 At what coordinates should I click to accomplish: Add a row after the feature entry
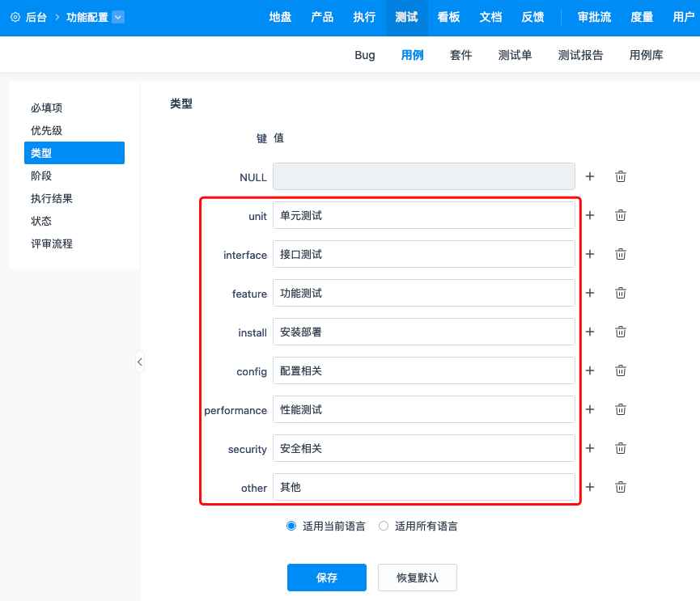(590, 293)
